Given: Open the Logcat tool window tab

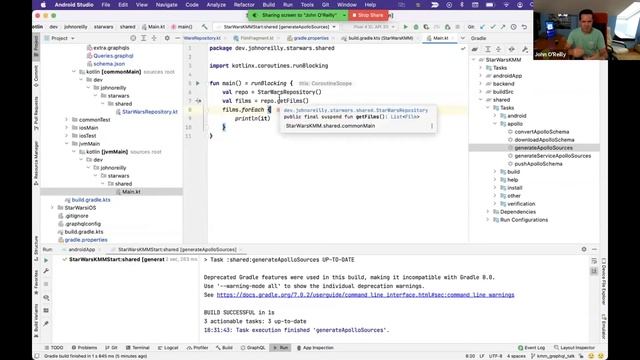Looking at the screenshot, I should click(168, 348).
